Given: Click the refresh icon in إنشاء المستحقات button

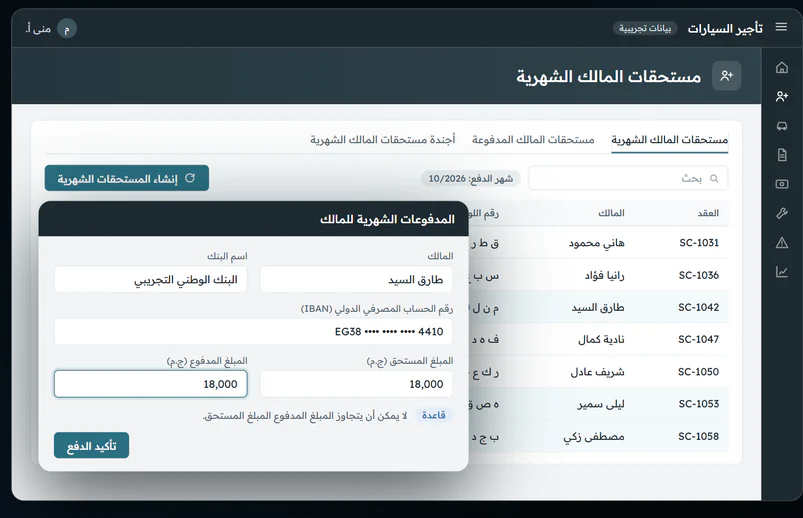Looking at the screenshot, I should (190, 178).
